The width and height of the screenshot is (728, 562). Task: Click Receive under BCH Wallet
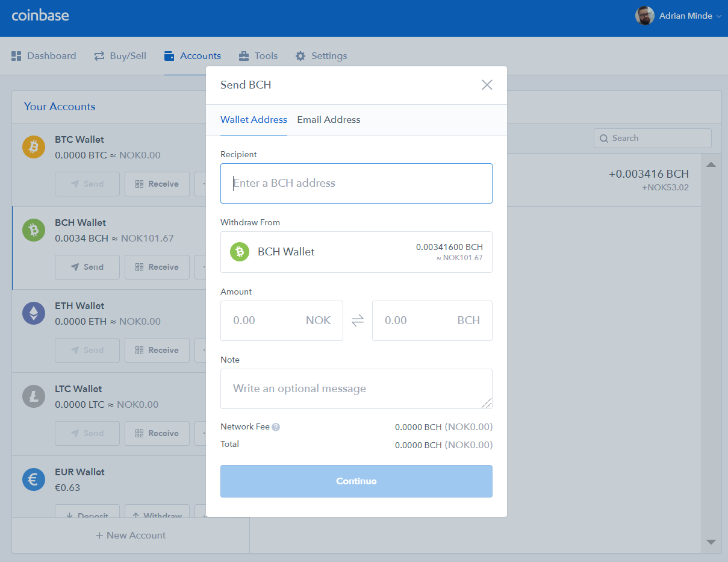click(157, 267)
